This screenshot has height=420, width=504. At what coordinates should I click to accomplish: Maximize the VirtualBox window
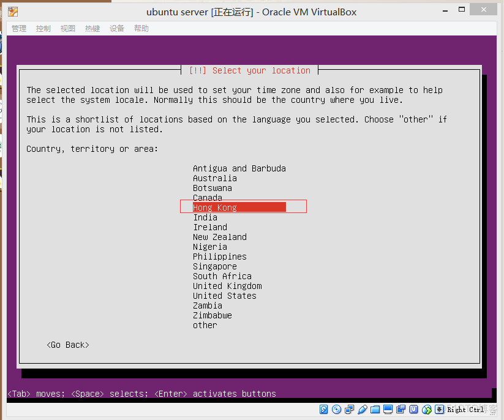pos(462,9)
